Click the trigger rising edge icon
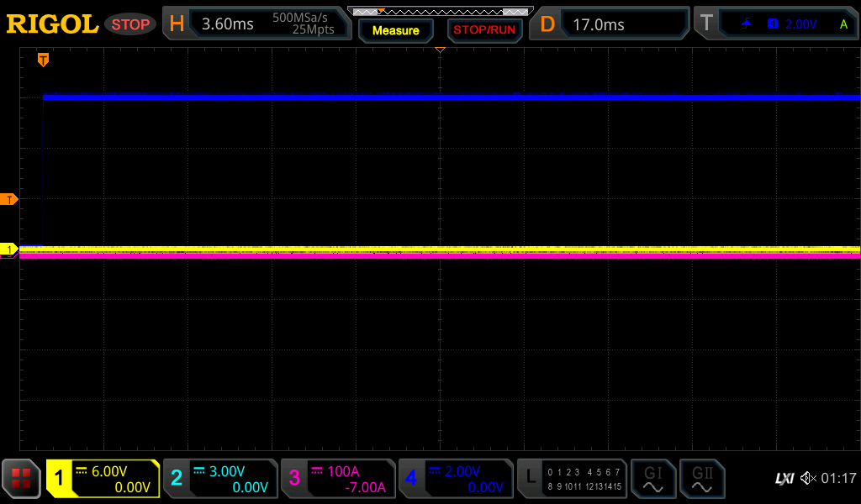 (x=746, y=24)
